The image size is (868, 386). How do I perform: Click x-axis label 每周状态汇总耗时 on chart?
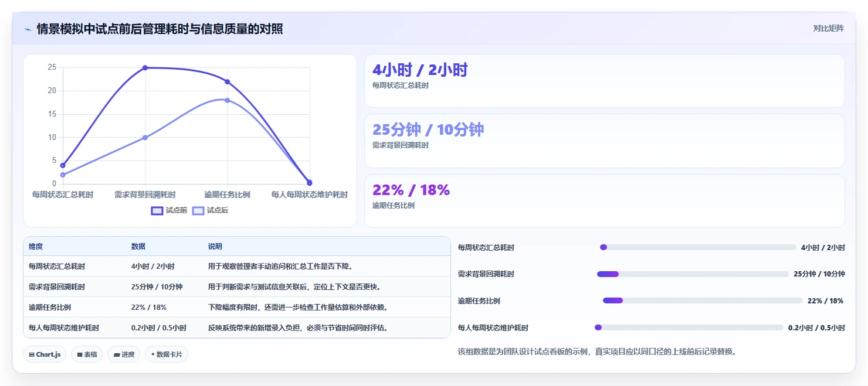tap(63, 194)
